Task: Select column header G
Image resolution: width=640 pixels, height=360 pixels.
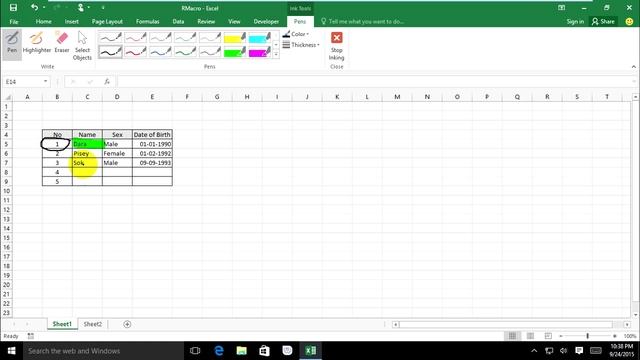Action: coord(217,97)
